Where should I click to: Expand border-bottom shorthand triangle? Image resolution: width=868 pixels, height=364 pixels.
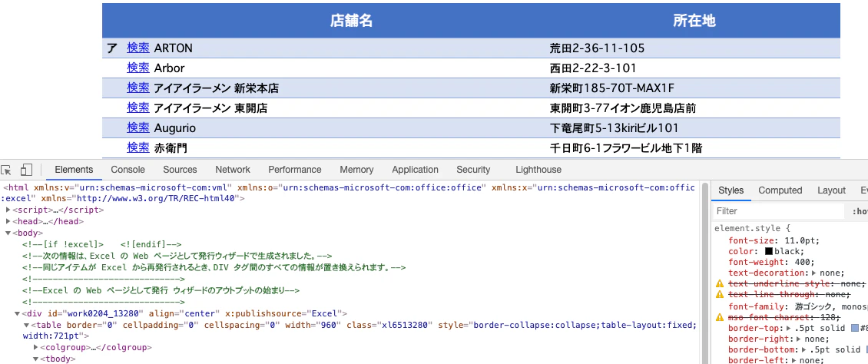pyautogui.click(x=804, y=350)
